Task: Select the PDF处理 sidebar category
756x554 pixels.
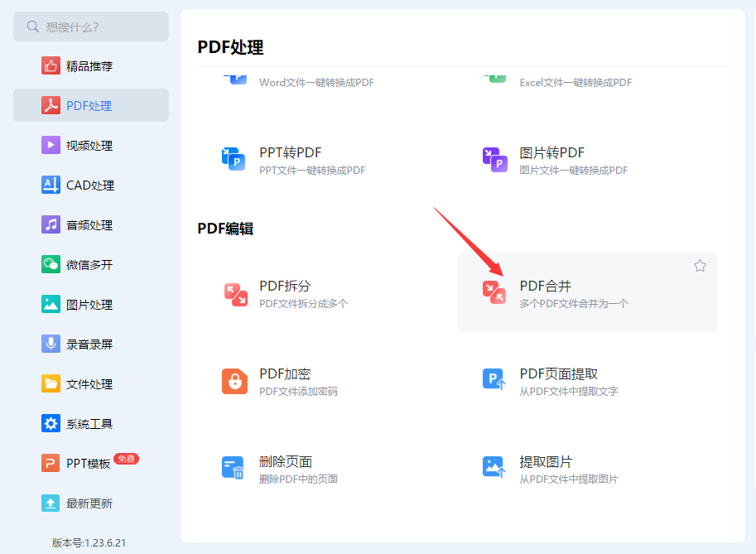Action: point(91,105)
